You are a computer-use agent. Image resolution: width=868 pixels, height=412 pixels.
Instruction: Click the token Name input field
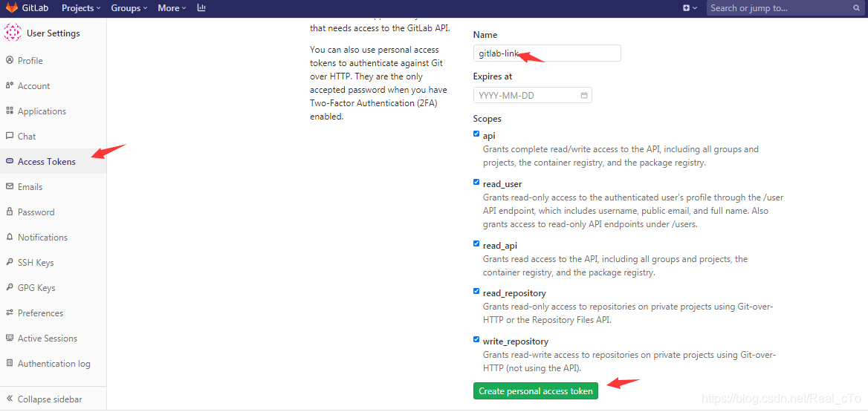pyautogui.click(x=547, y=53)
